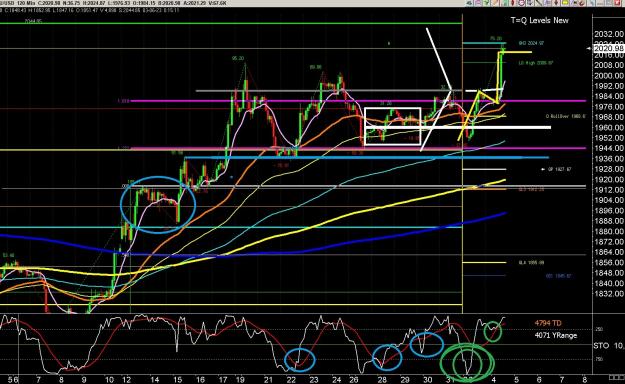The height and width of the screenshot is (384, 625).
Task: Click the 'GP 1927' level label
Action: coord(559,169)
